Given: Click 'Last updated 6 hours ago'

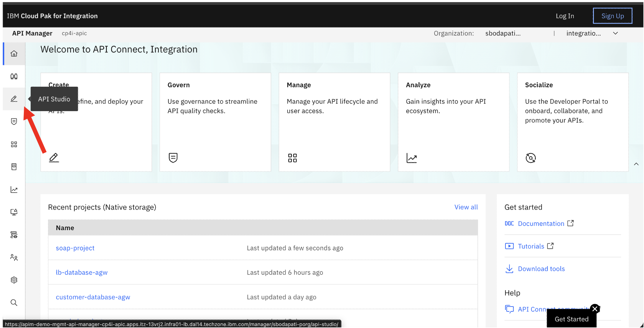Looking at the screenshot, I should (x=285, y=272).
